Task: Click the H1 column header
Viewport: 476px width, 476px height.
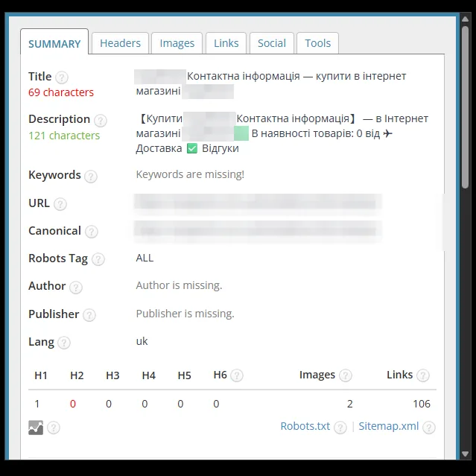Action: point(41,375)
